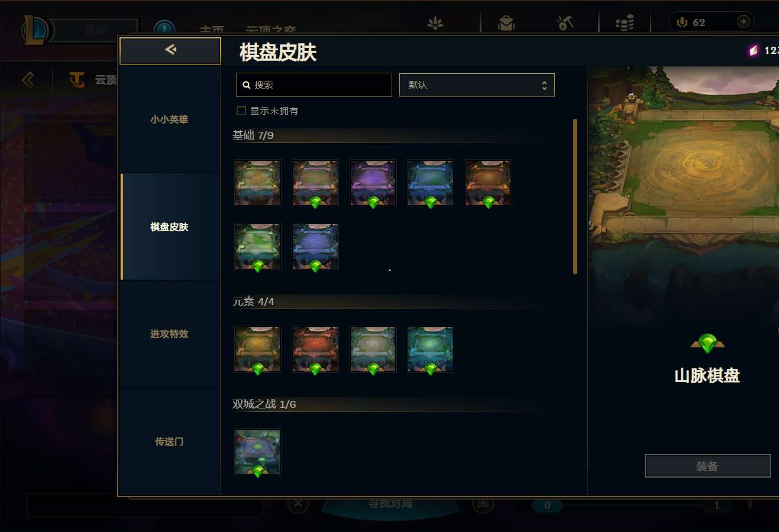Image resolution: width=779 pixels, height=532 pixels.
Task: Open the coin stack store icon
Action: 625,22
